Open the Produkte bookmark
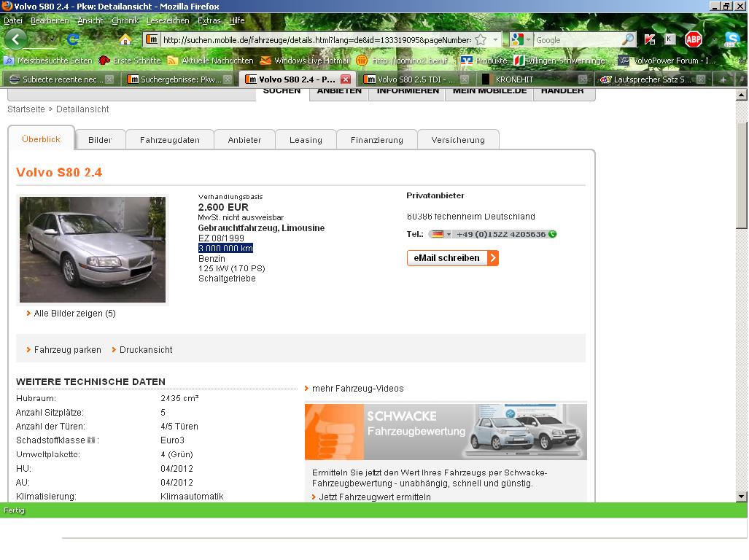The image size is (749, 560). (x=484, y=61)
